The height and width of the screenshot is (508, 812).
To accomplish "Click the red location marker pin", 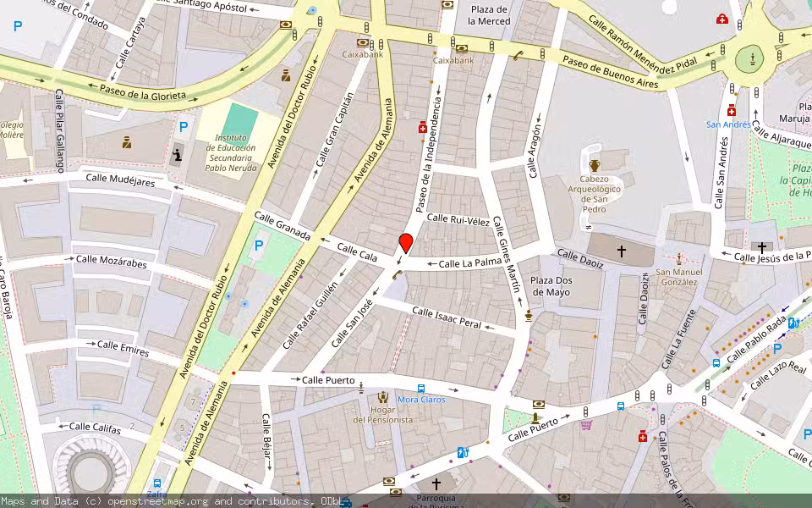I will [x=406, y=243].
